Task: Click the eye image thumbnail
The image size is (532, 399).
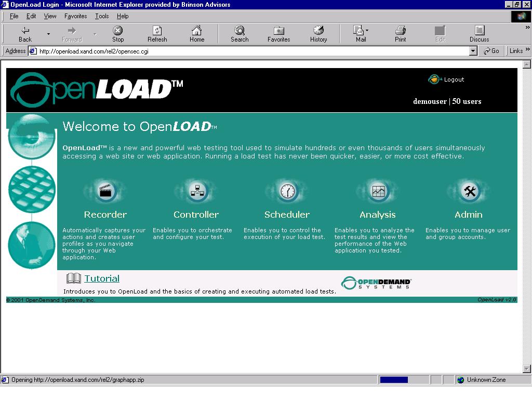Action: coord(32,137)
